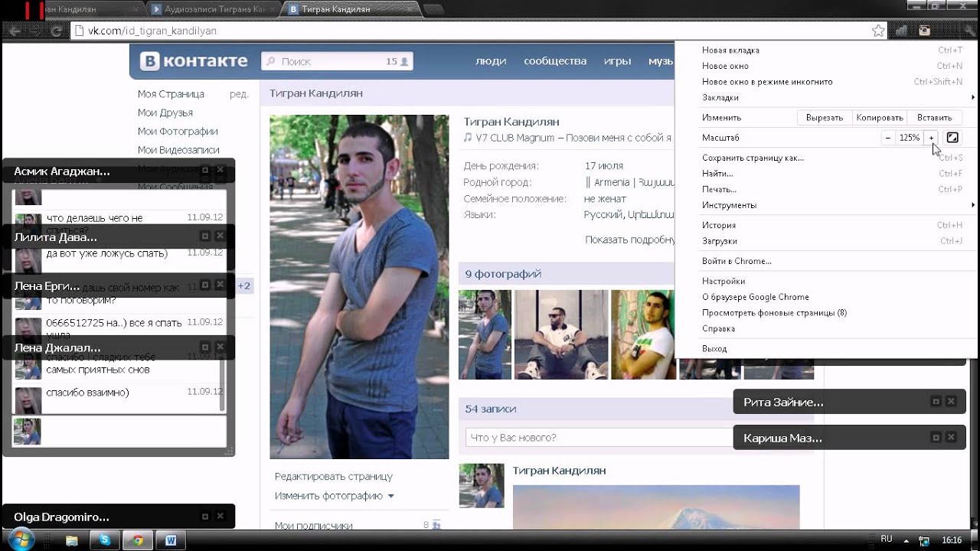This screenshot has height=551, width=980.
Task: Pop out the Рита Зайне chat
Action: (x=936, y=401)
